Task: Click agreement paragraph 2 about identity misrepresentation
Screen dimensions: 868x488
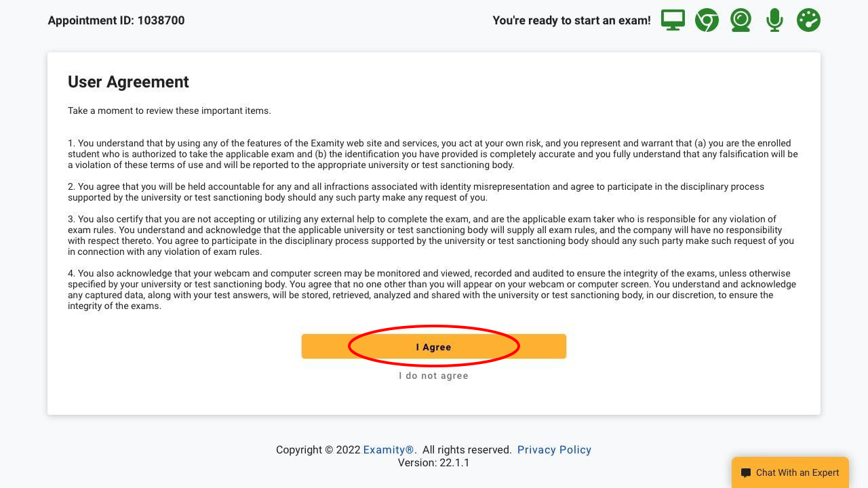Action: 416,192
